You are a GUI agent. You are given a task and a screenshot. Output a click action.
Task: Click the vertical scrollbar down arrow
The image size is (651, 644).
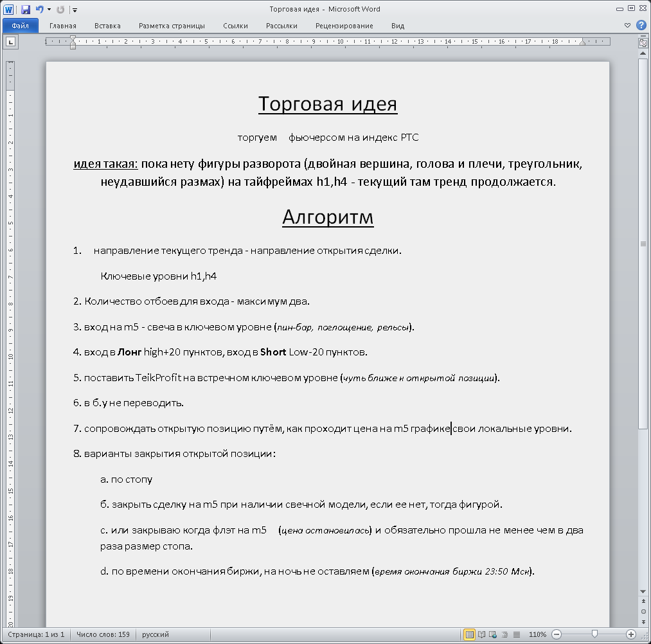643,591
